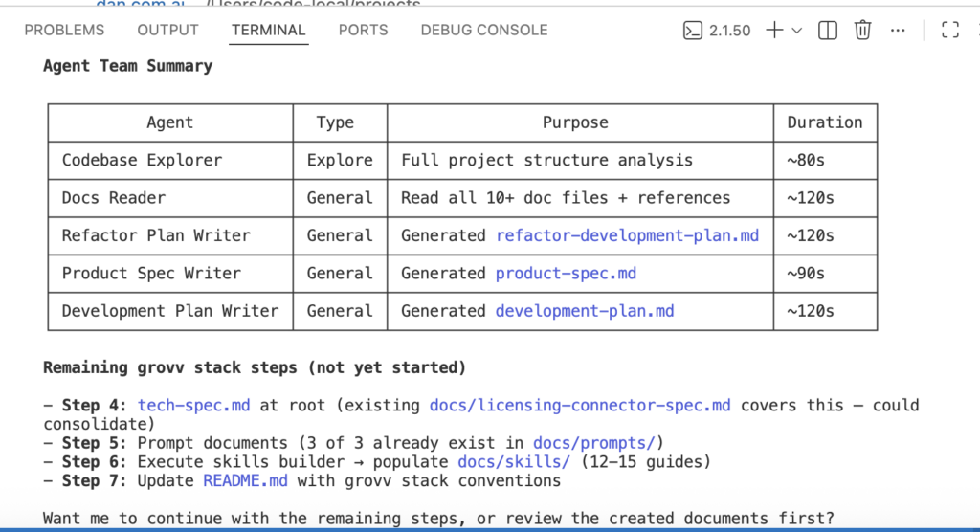Open the tech-spec.md link

click(x=193, y=405)
